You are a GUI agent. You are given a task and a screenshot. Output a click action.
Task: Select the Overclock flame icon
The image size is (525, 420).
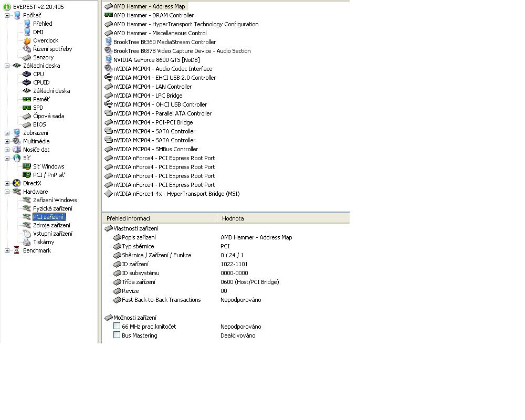(x=27, y=40)
